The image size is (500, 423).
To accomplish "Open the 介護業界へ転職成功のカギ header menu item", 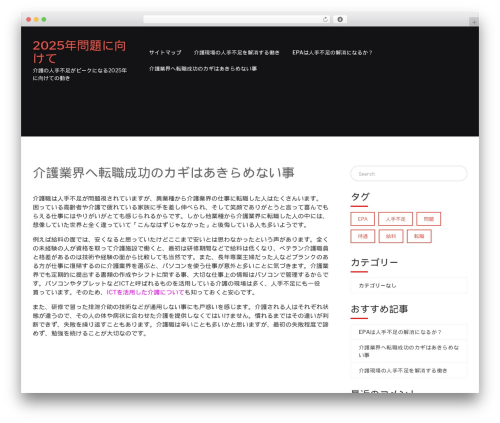I will (x=203, y=69).
